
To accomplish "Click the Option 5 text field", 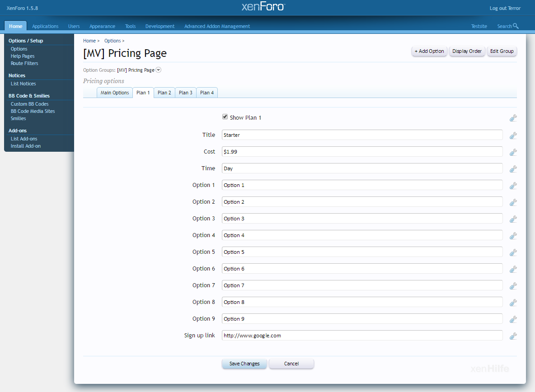I will pos(362,252).
